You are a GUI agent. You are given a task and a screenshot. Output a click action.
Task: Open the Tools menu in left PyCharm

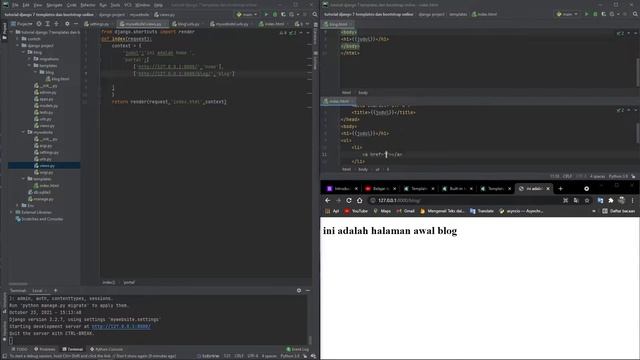116,5
